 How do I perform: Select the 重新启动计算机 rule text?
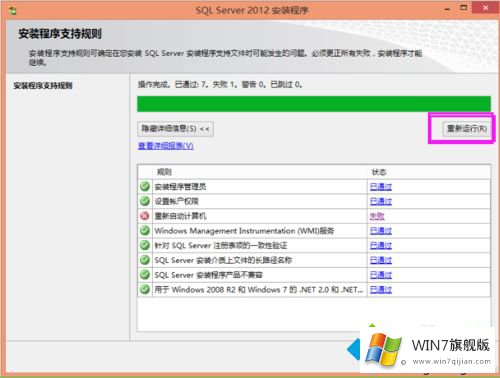(x=180, y=216)
